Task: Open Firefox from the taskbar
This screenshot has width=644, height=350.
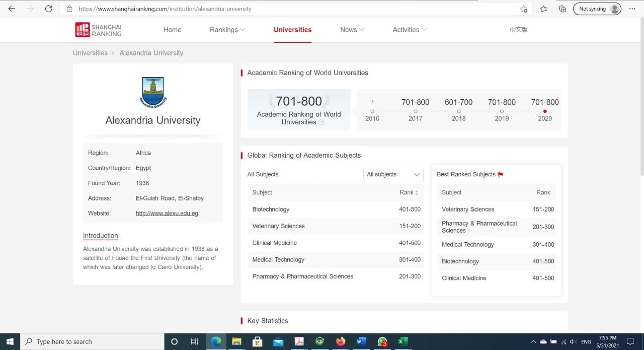Action: [x=341, y=341]
